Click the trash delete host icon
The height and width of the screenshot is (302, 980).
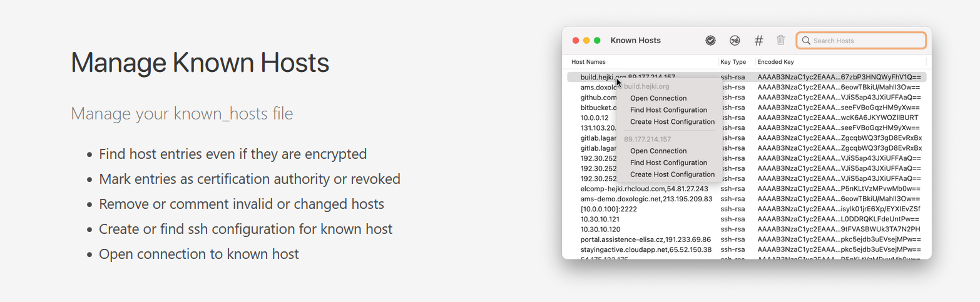[781, 40]
